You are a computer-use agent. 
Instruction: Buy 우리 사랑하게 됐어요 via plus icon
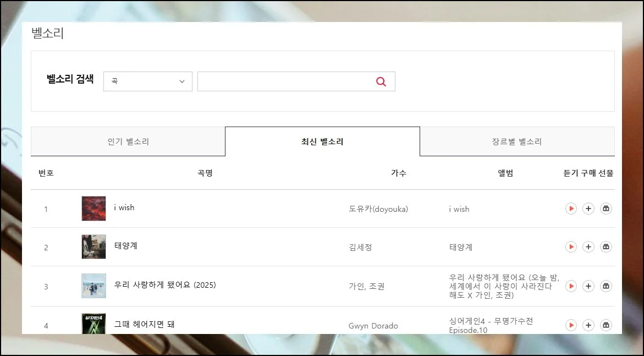pos(588,286)
